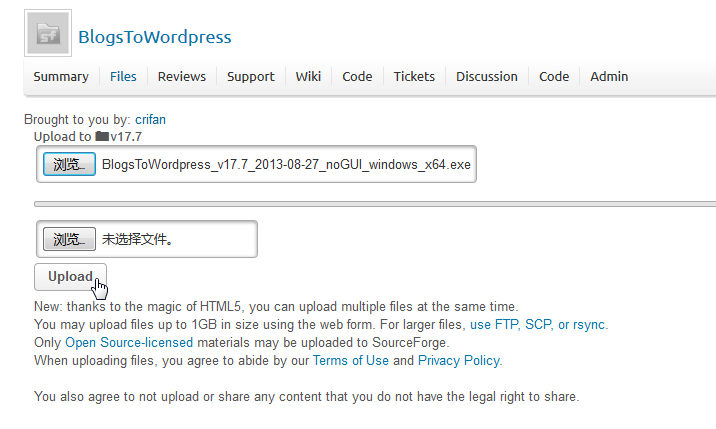
Task: Click the v17.7 folder icon
Action: [x=102, y=136]
